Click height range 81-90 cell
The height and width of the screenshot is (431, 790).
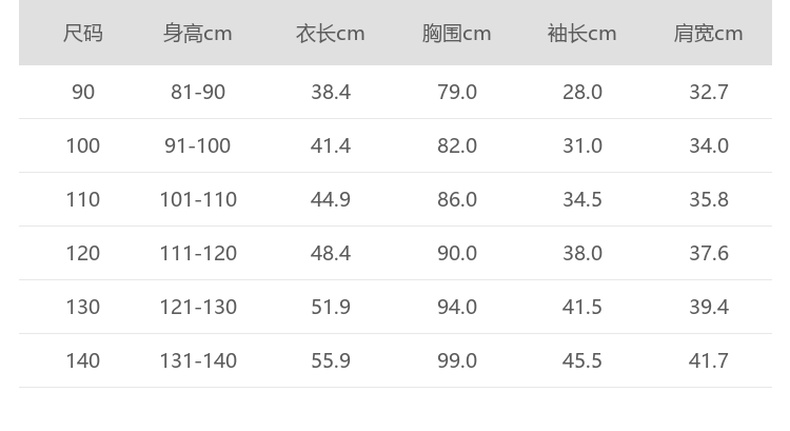point(198,92)
